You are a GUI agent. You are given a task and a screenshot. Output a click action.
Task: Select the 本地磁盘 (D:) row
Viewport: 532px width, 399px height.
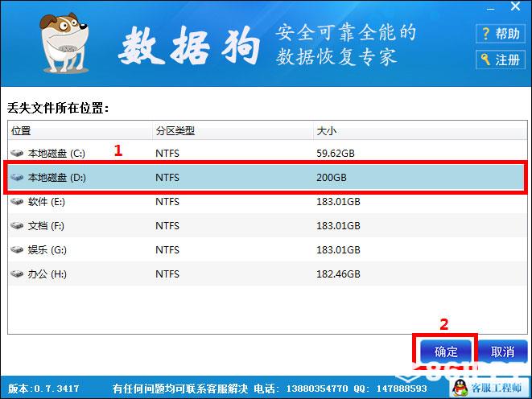(x=267, y=177)
